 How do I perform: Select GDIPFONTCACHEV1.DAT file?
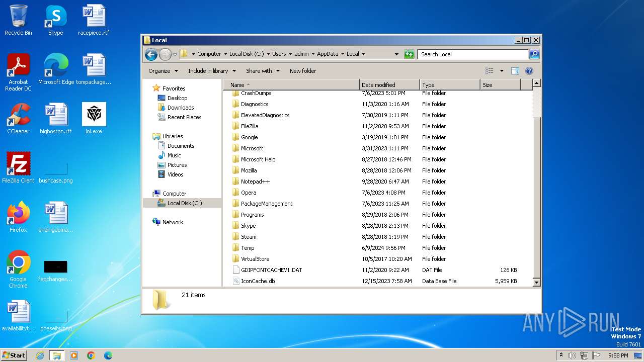tap(377, 270)
